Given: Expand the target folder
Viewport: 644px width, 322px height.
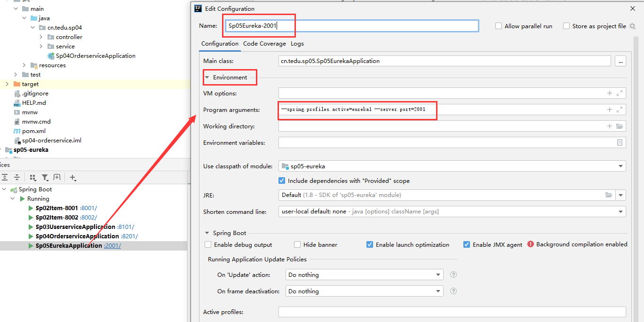Looking at the screenshot, I should [x=7, y=84].
